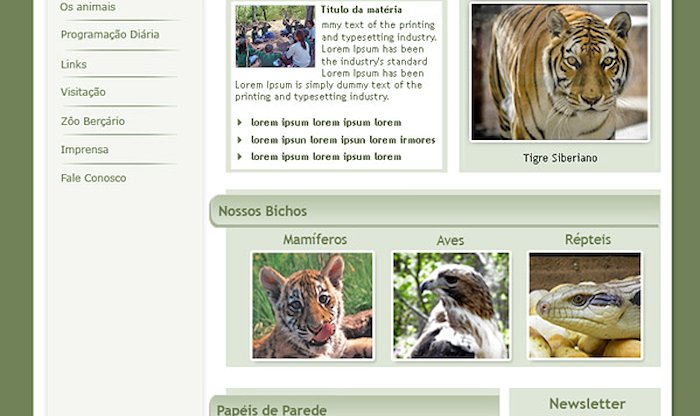Go to Programação Diária page
The width and height of the screenshot is (700, 416).
coord(110,34)
